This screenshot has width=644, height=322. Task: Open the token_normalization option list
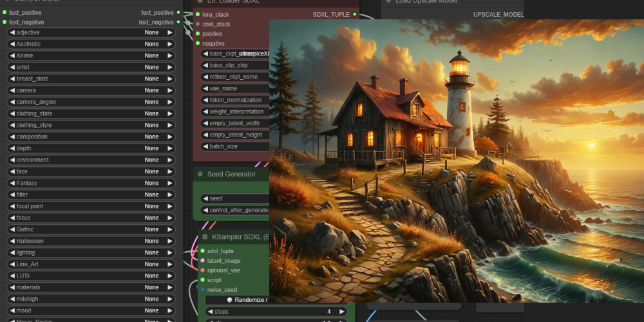(x=235, y=100)
